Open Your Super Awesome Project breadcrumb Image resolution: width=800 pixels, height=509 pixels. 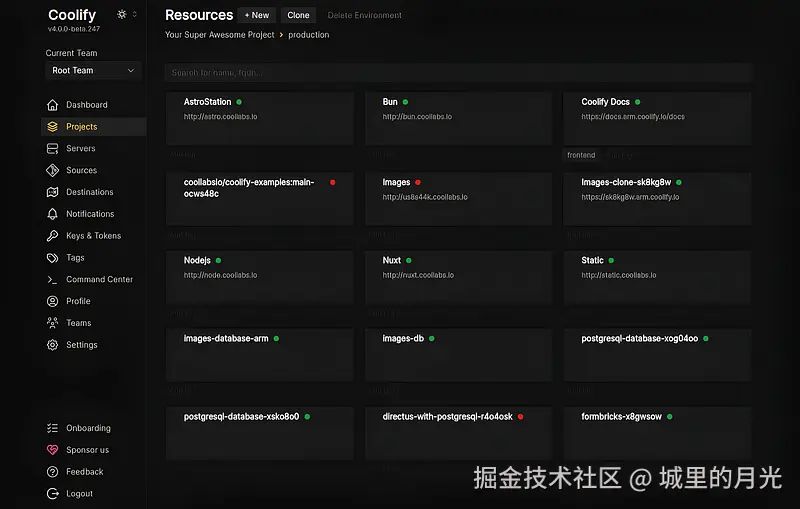pos(219,35)
